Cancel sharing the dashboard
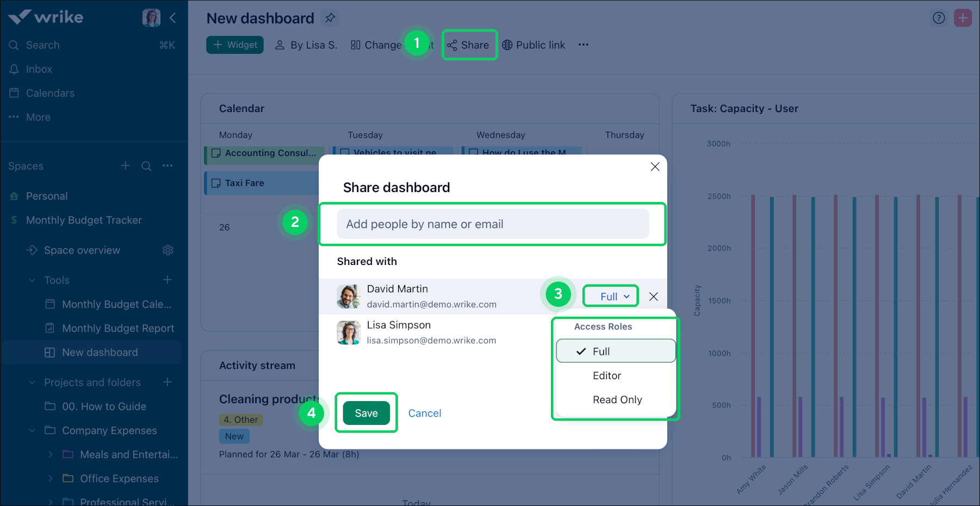Screen dimensions: 980x506 tap(425, 413)
